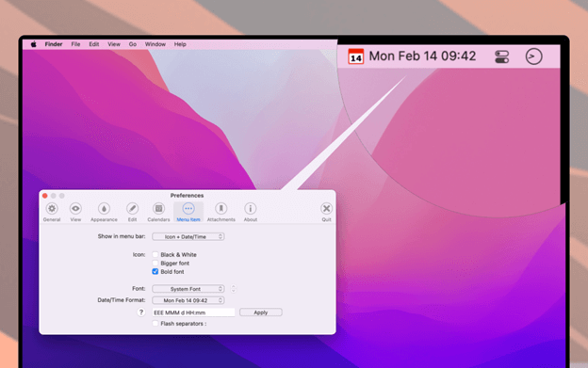Open the Attachments preferences pane
588x368 pixels.
point(220,212)
